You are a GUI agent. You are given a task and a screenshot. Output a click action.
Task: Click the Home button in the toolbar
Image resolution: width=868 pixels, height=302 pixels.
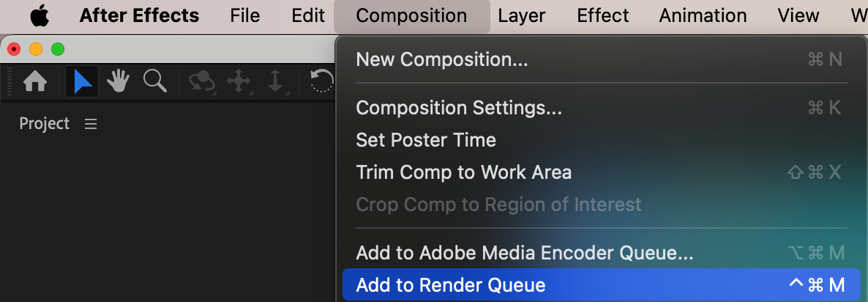pos(35,81)
